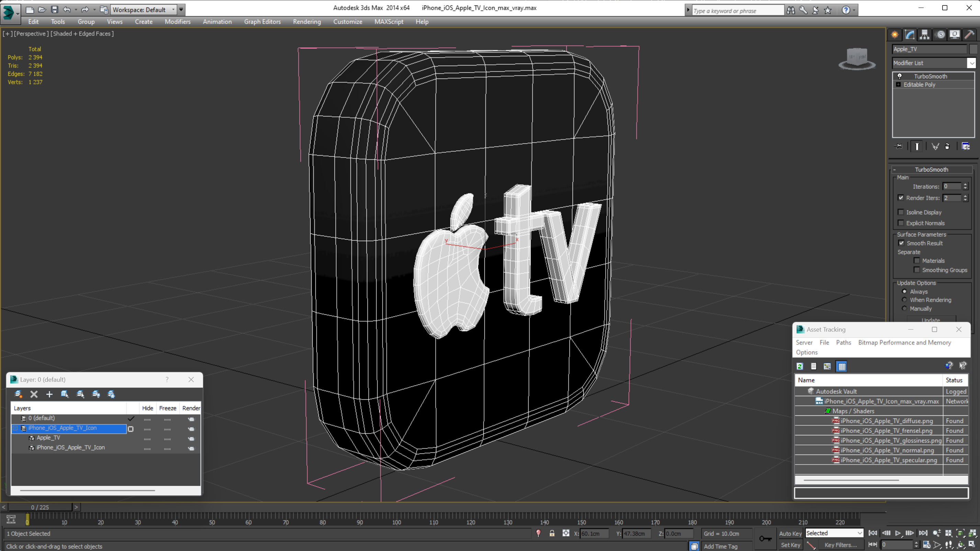The height and width of the screenshot is (551, 980).
Task: Click the Open File toolbar icon
Action: click(x=42, y=10)
